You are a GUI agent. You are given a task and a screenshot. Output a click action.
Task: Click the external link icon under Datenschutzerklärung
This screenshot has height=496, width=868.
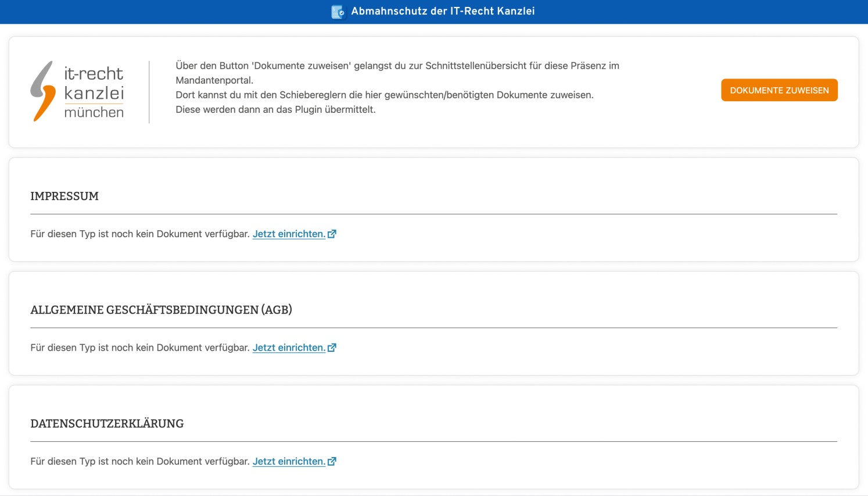pyautogui.click(x=332, y=461)
